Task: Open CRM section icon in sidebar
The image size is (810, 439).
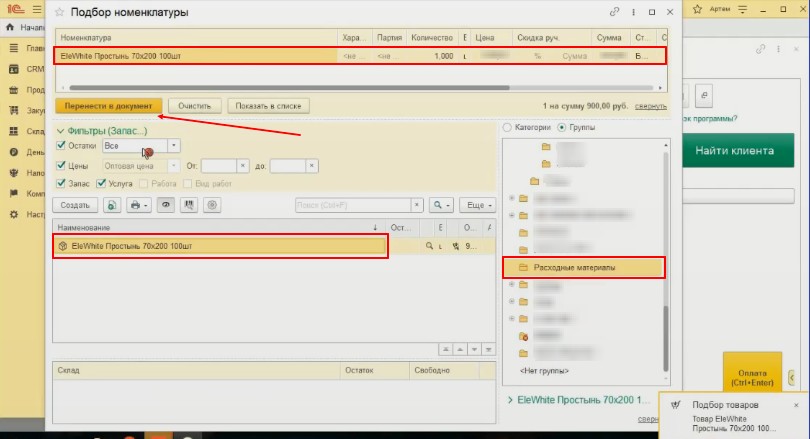Action: 14,69
